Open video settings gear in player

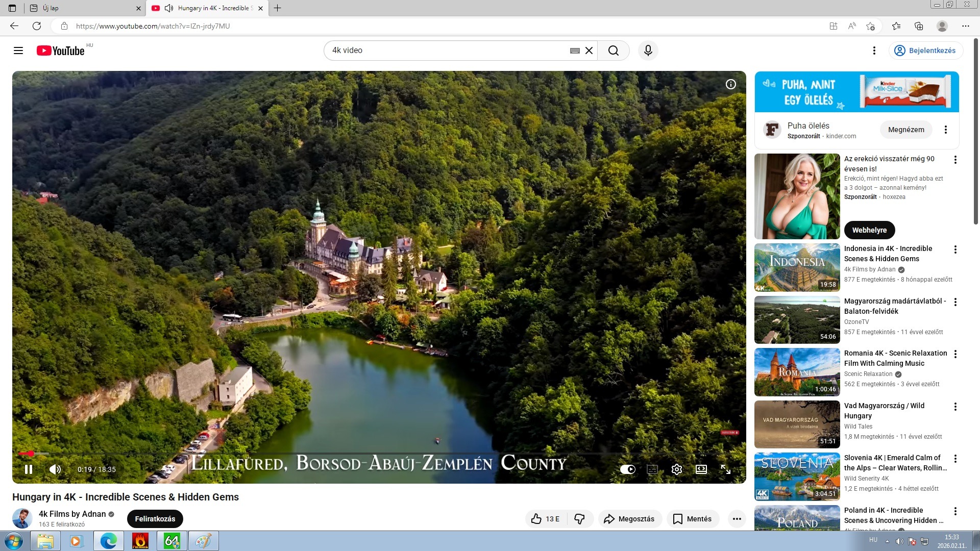pos(677,469)
